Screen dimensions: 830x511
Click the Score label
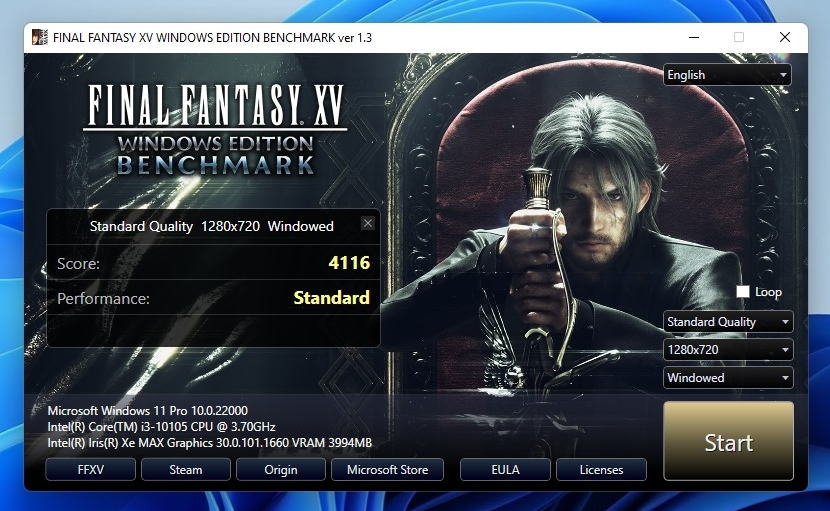tap(78, 264)
